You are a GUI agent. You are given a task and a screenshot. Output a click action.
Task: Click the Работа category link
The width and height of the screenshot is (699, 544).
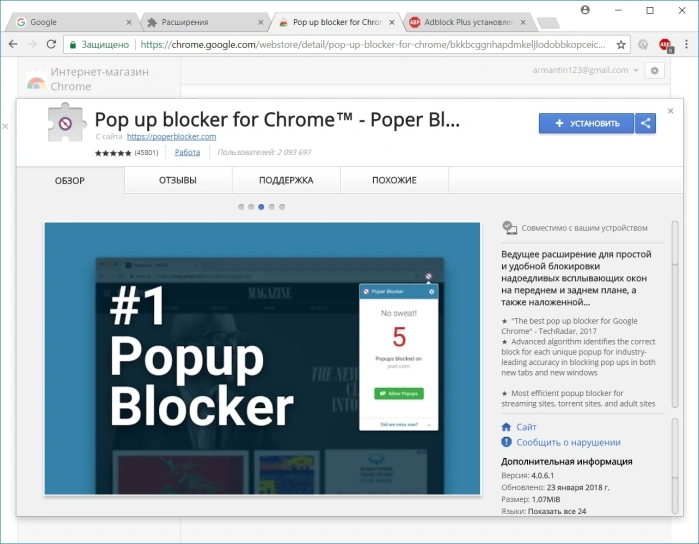(187, 152)
